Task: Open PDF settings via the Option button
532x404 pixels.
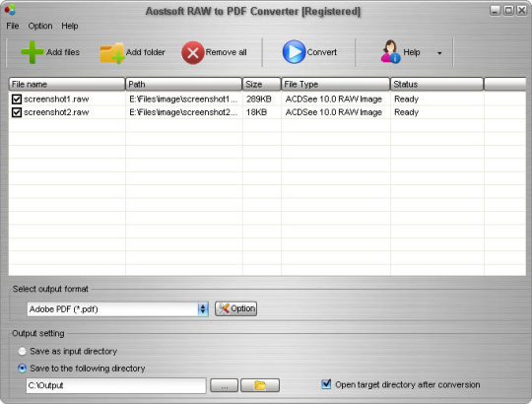Action: pyautogui.click(x=235, y=308)
